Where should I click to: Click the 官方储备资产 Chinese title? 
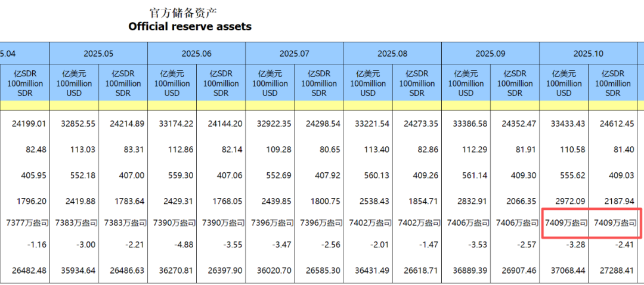pos(183,13)
